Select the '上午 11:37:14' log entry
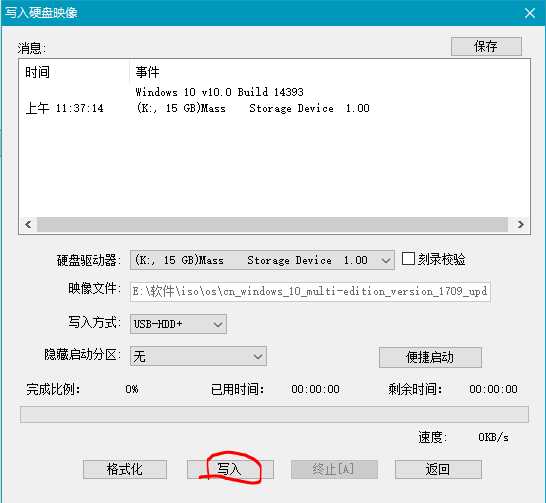546x503 pixels. point(64,108)
